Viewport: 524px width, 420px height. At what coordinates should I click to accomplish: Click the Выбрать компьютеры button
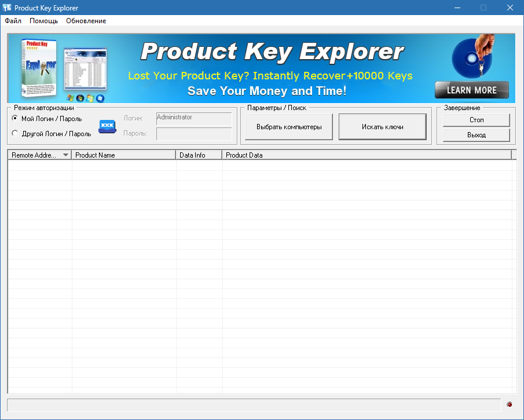289,127
